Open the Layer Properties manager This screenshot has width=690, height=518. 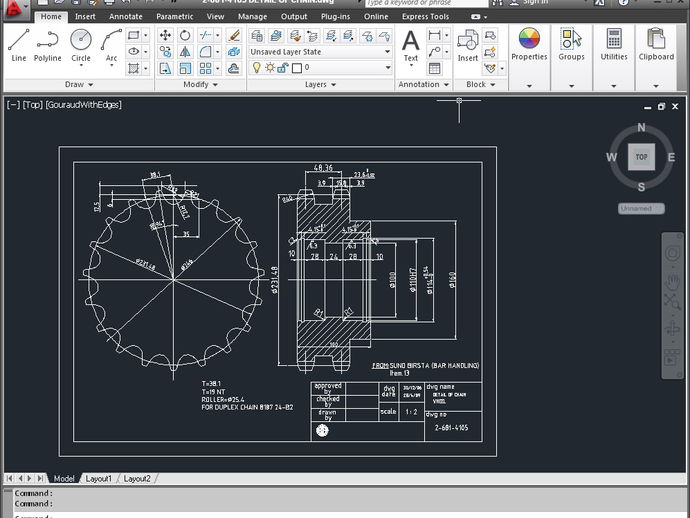257,35
